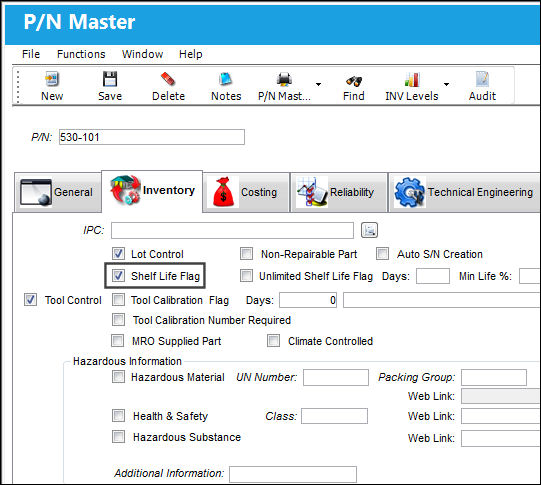Viewport: 541px width, 485px height.
Task: Click the Class input field
Action: point(334,416)
